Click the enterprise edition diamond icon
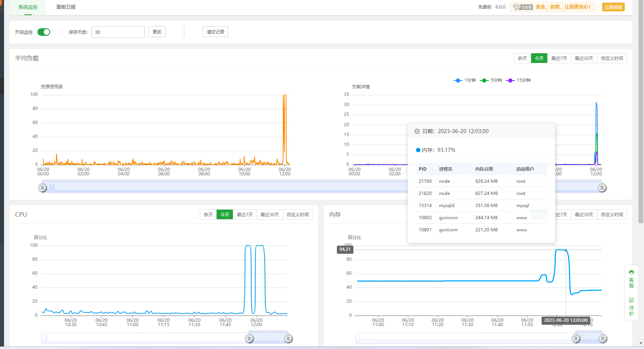This screenshot has height=349, width=644. [517, 7]
